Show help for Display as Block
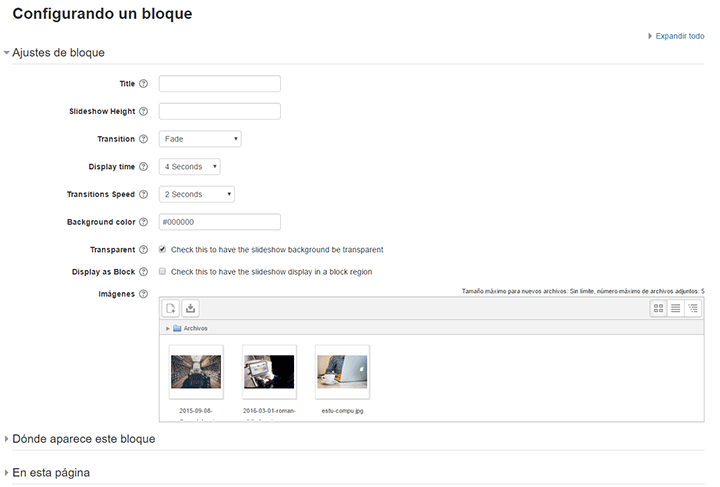The width and height of the screenshot is (720, 487). coord(143,272)
